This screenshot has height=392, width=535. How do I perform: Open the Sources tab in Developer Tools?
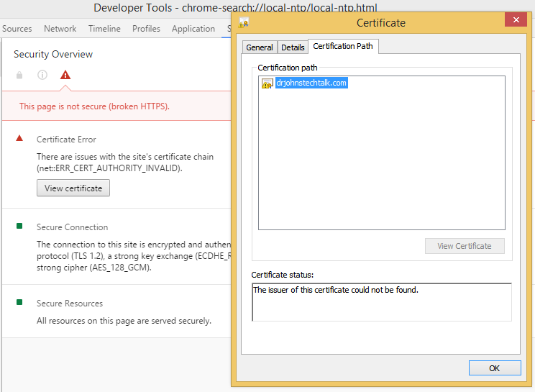(x=17, y=29)
